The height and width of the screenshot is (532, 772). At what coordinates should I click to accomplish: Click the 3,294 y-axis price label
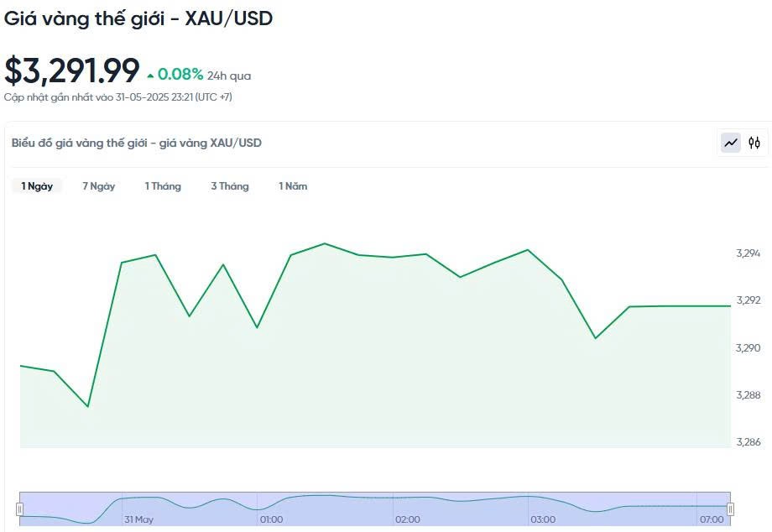pos(748,253)
